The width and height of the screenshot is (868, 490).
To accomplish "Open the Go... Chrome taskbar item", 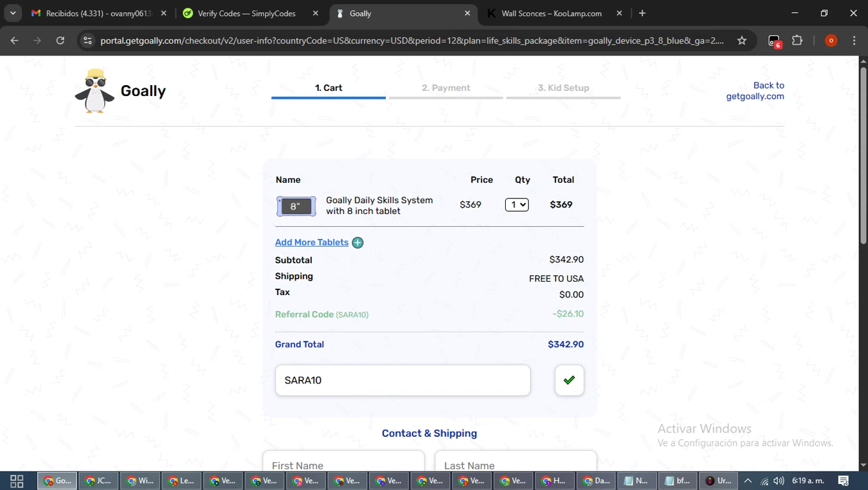I will coord(57,481).
